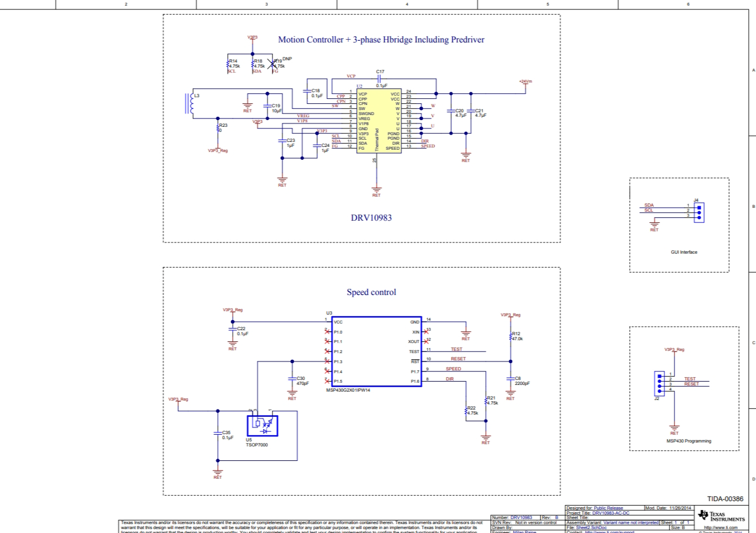Click project title DRV10983-AC-DC

[x=611, y=513]
